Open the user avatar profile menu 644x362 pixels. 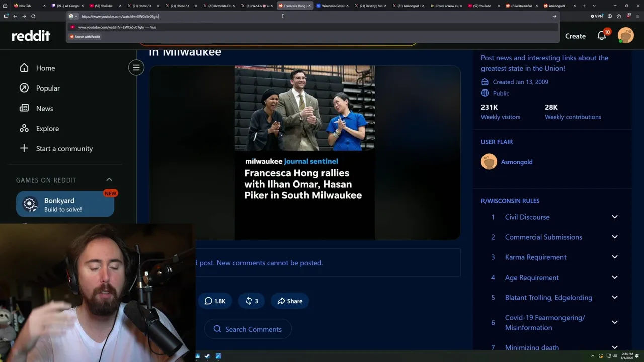[626, 36]
